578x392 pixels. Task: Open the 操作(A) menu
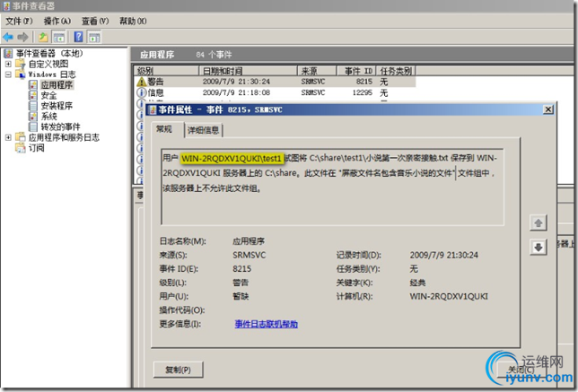[57, 21]
